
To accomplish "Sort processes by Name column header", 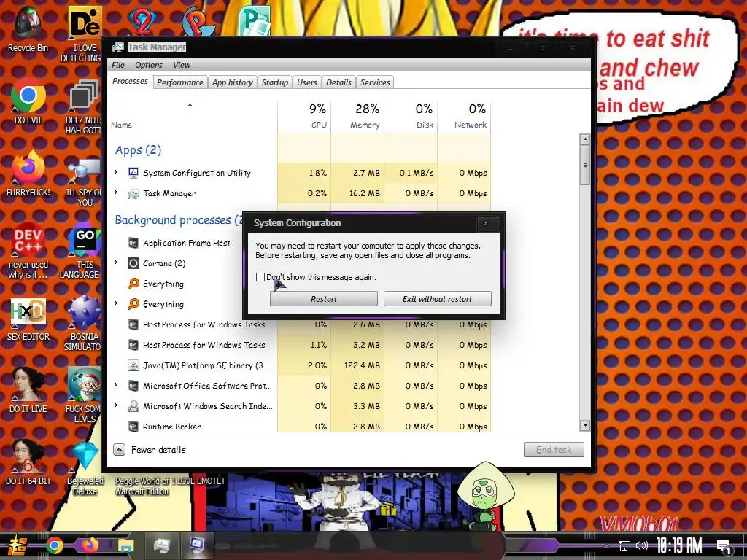I will click(193, 116).
